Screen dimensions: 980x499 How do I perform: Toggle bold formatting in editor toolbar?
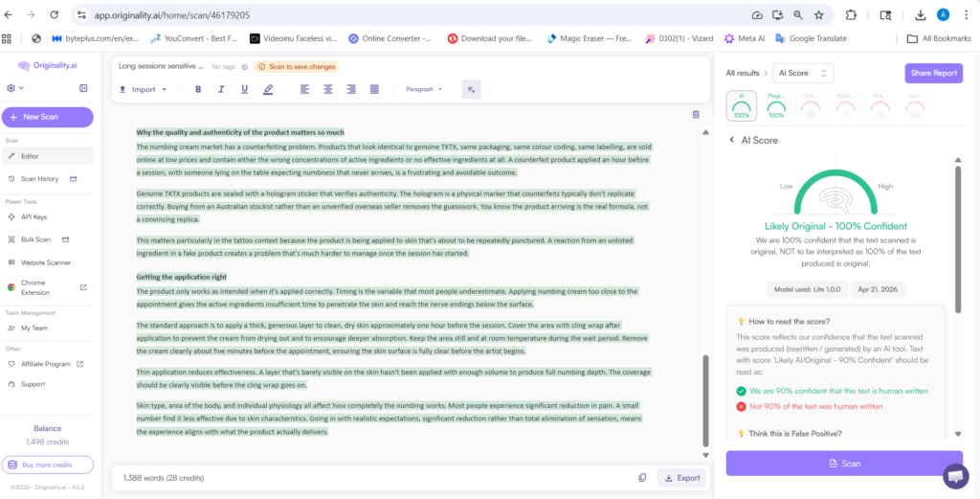(198, 89)
